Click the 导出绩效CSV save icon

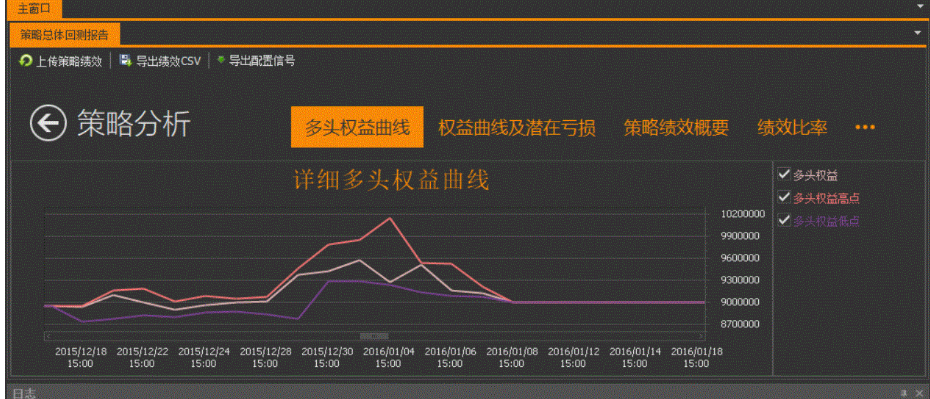point(125,60)
